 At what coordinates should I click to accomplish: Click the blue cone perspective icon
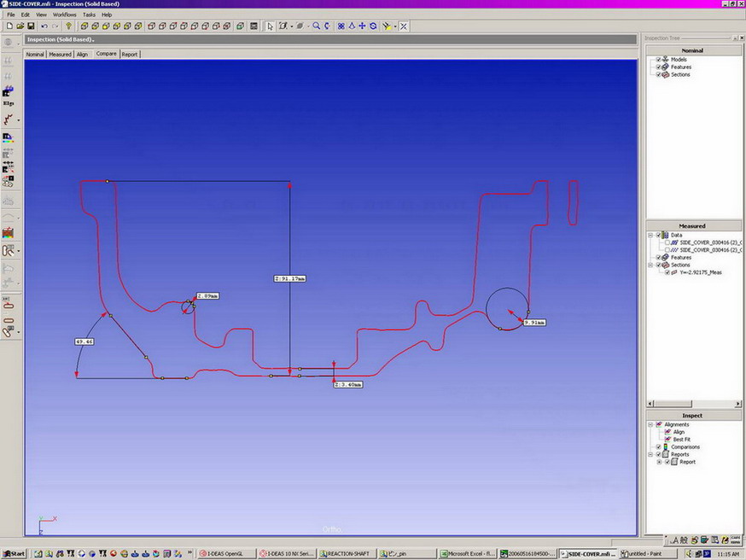click(x=352, y=26)
